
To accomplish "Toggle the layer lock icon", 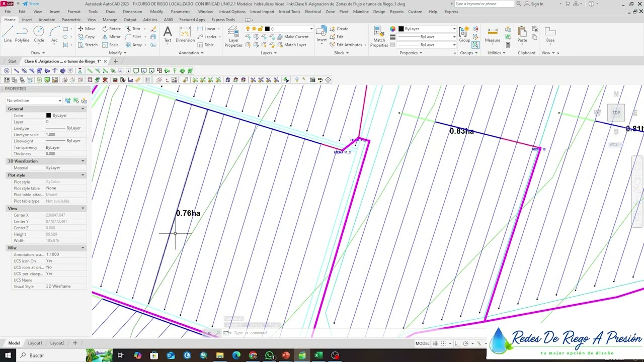I will tap(260, 29).
